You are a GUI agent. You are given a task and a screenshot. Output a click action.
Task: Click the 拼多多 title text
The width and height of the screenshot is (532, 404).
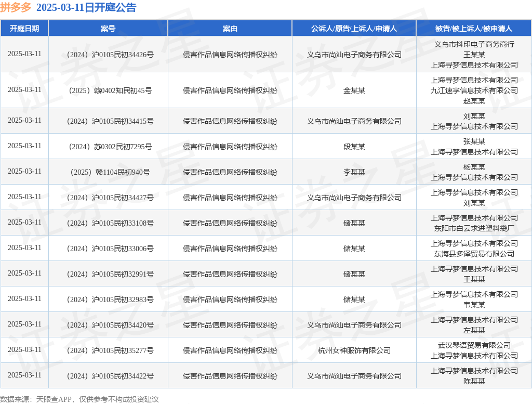coord(16,7)
